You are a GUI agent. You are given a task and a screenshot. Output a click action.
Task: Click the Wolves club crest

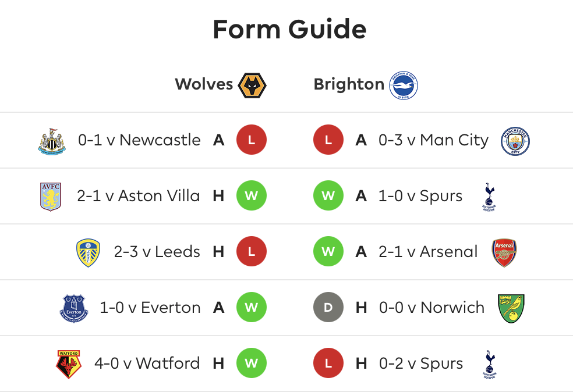252,85
